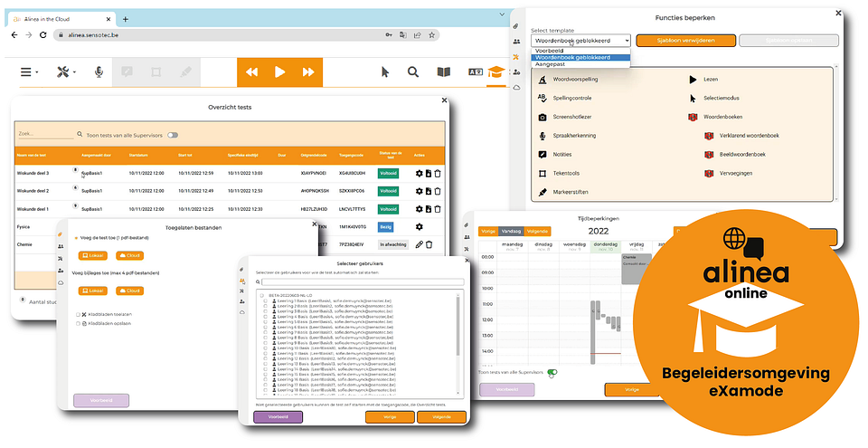This screenshot has width=868, height=448.
Task: Click Voorbeeld button in Selecteer gebruikers dialog
Action: [x=278, y=417]
